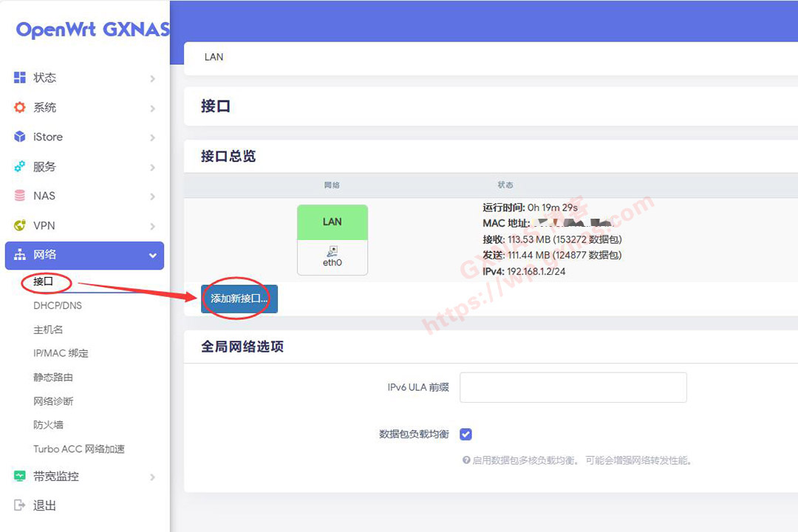Click the NAS database icon
This screenshot has width=798, height=532.
(20, 196)
